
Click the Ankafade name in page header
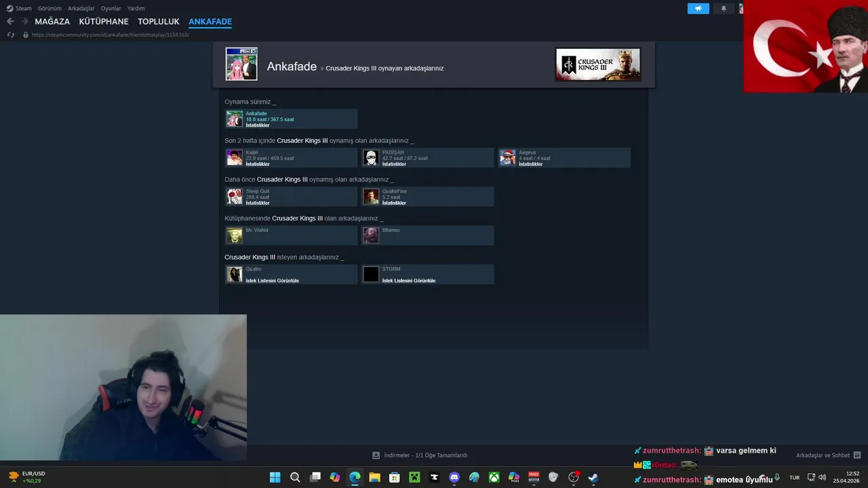coord(292,66)
